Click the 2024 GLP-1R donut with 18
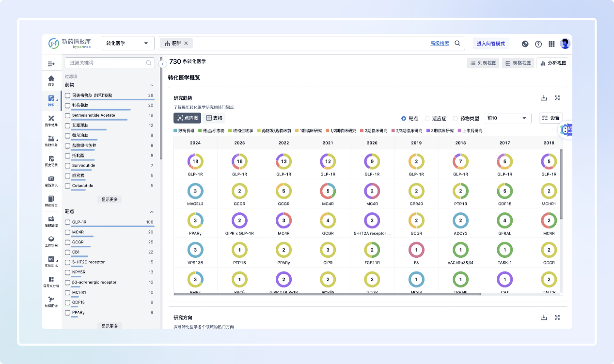This screenshot has height=364, width=614. 195,161
